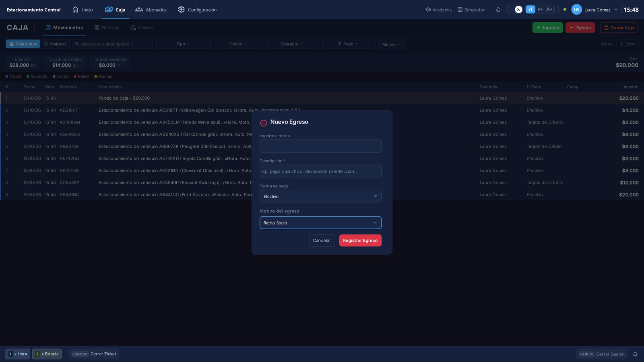This screenshot has height=362, width=644.
Task: Open Academia via the graduation cap icon
Action: click(x=428, y=10)
